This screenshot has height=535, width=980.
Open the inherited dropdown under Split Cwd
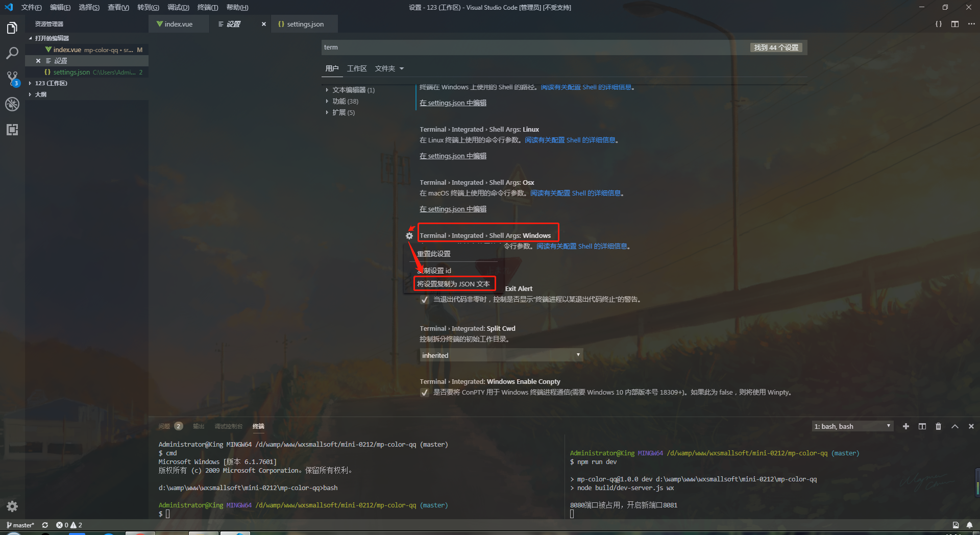pyautogui.click(x=501, y=355)
